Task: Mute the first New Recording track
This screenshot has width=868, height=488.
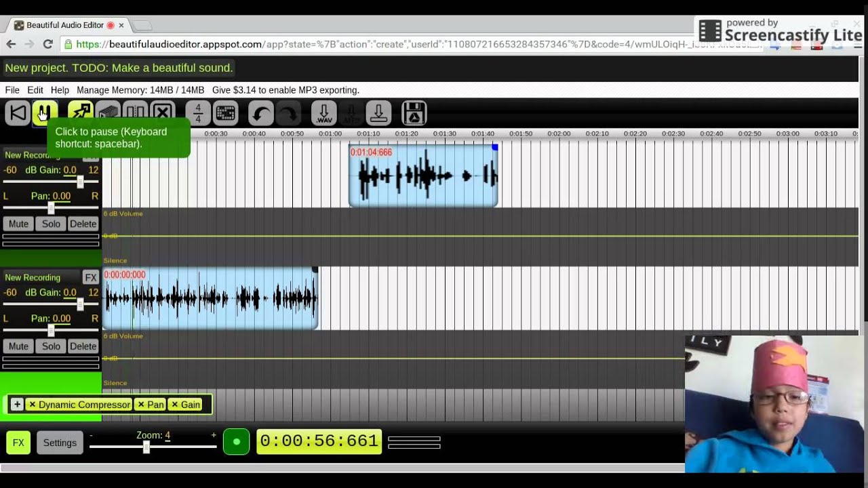Action: tap(18, 224)
